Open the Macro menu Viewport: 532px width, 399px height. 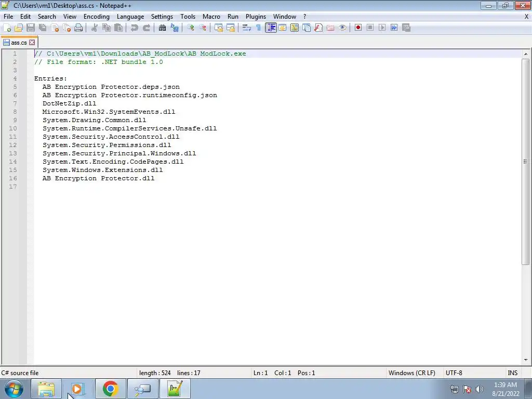211,17
